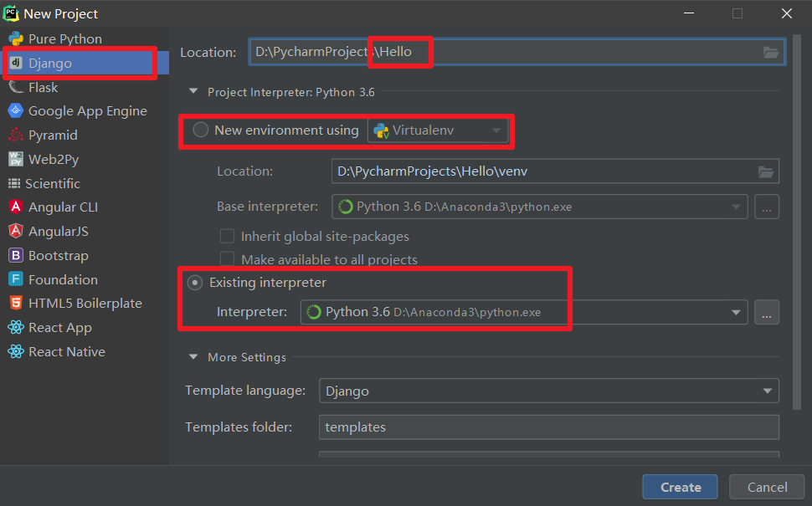The image size is (812, 506).
Task: Collapse the More Settings section
Action: [x=193, y=357]
